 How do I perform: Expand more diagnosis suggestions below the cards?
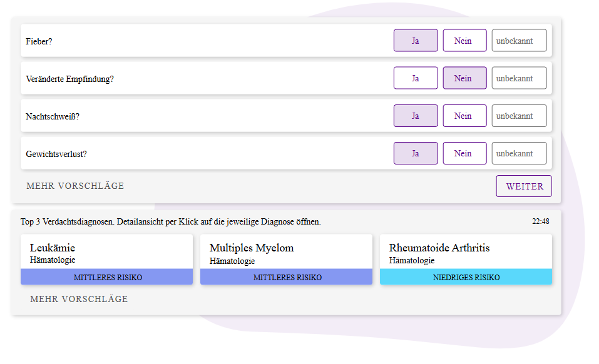tap(79, 299)
